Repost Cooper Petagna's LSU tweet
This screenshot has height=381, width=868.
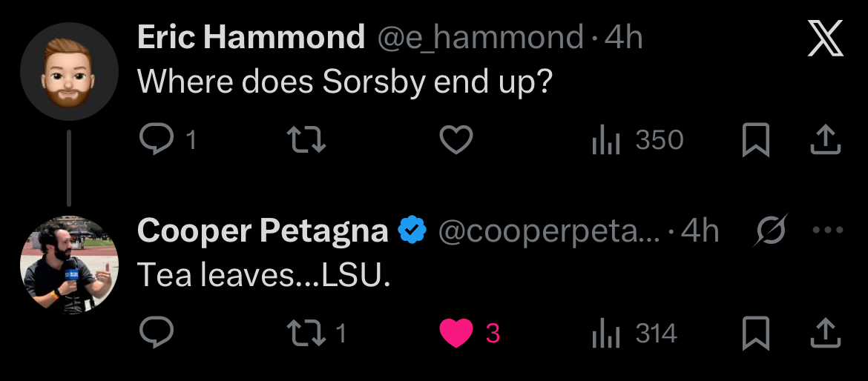coord(306,334)
